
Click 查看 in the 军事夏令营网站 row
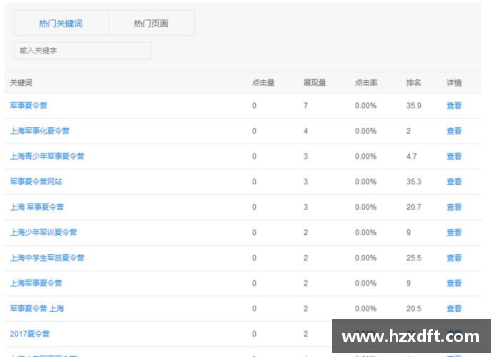(x=454, y=182)
